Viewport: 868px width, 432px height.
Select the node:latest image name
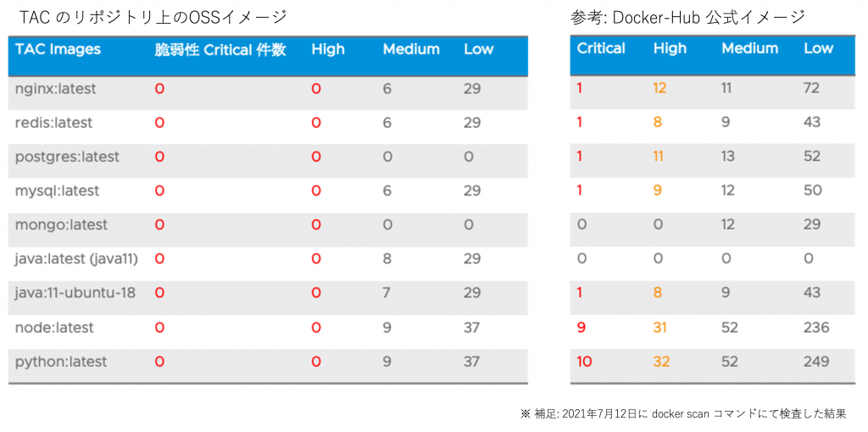[54, 328]
